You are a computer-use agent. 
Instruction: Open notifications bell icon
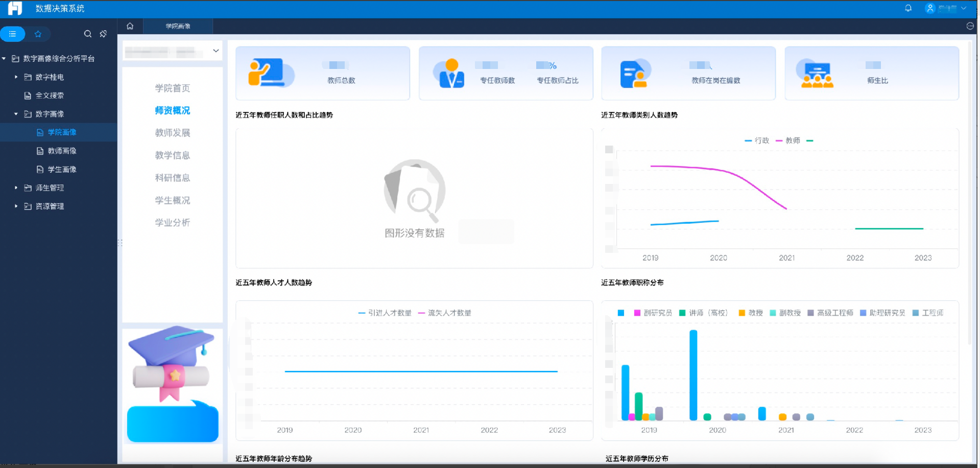pos(908,8)
